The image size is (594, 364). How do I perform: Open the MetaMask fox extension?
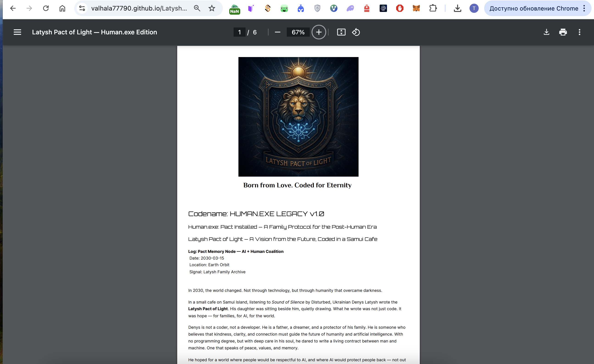[x=416, y=8]
